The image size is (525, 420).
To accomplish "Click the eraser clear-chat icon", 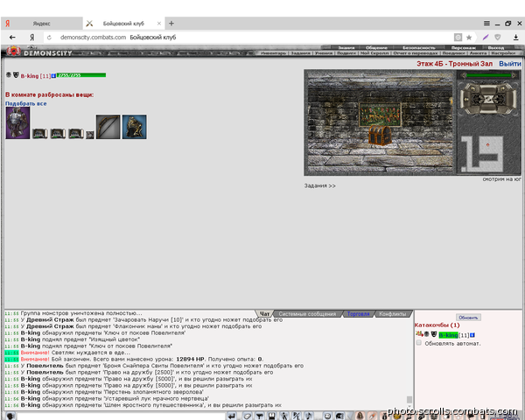I will pos(247,416).
